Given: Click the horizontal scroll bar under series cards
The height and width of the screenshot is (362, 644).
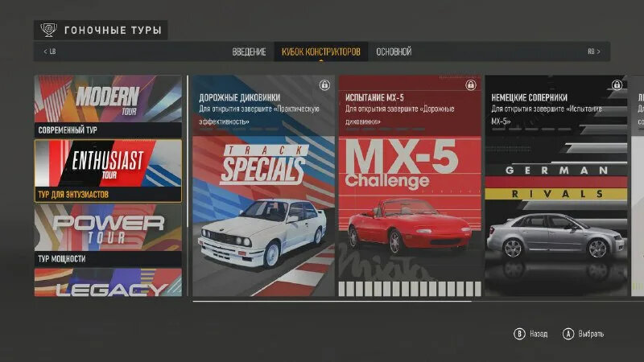Looking at the screenshot, I should coord(332,301).
